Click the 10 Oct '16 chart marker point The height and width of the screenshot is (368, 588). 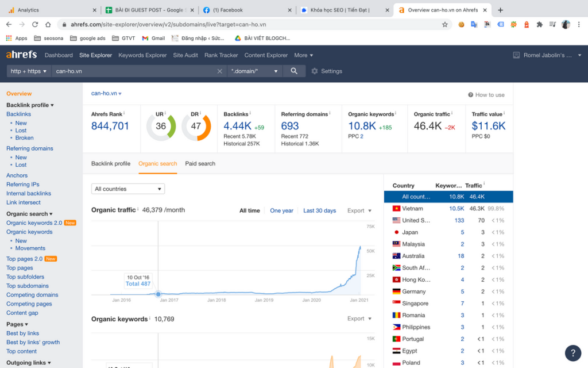158,294
